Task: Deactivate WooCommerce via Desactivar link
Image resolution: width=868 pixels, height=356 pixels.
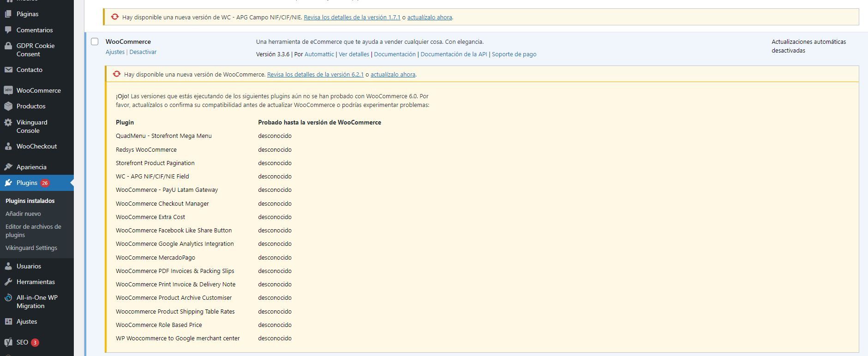Action: click(x=143, y=52)
